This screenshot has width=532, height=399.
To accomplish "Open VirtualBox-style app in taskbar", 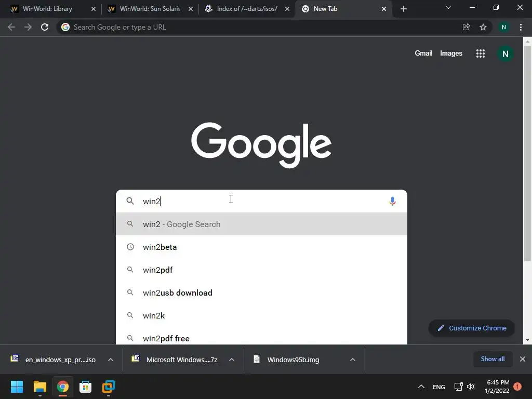I will (109, 387).
